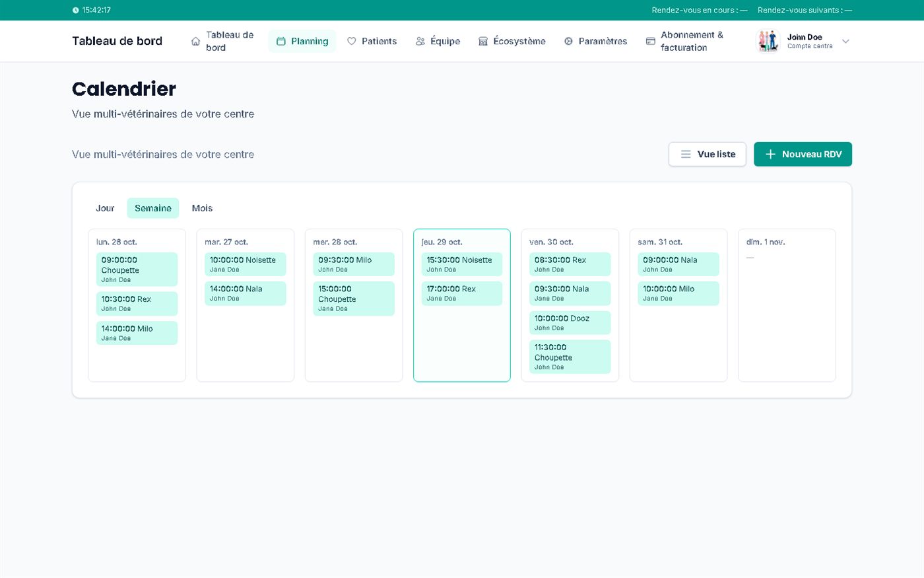Click the Tableau de bord brand title
924x578 pixels.
point(117,41)
